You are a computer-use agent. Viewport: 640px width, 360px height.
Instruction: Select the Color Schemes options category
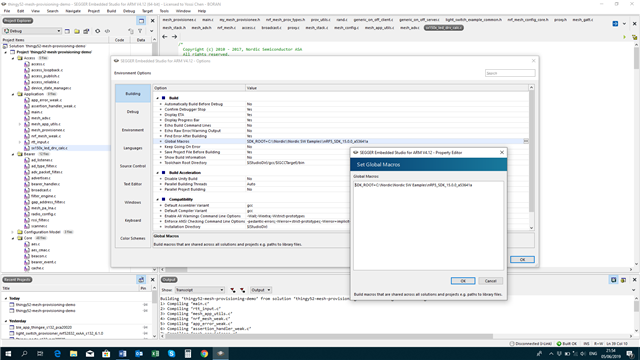pyautogui.click(x=133, y=238)
